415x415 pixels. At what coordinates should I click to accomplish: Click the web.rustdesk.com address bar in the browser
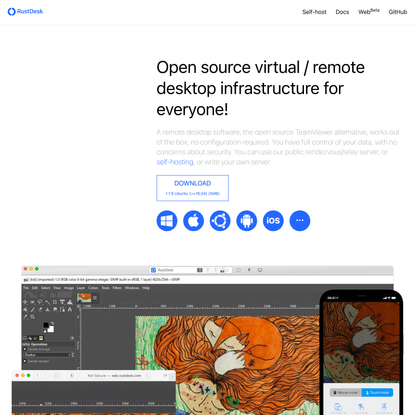(114, 375)
